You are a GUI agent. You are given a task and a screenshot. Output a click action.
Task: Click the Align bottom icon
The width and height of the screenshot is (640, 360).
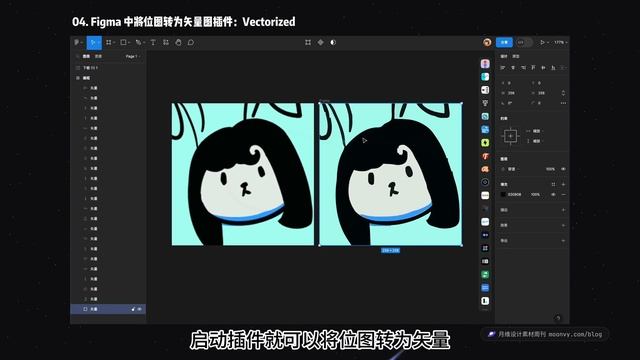click(553, 68)
